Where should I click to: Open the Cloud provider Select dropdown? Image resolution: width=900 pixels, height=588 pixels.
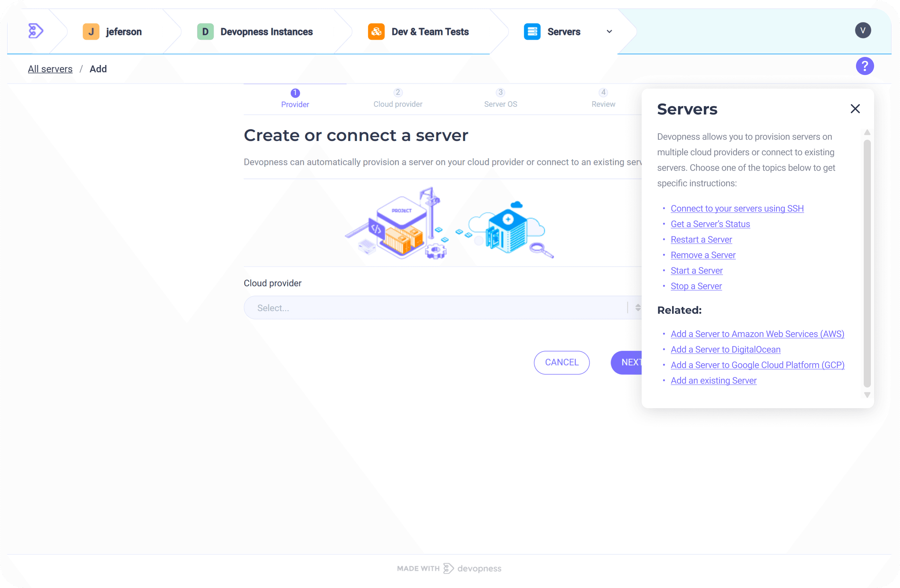435,308
